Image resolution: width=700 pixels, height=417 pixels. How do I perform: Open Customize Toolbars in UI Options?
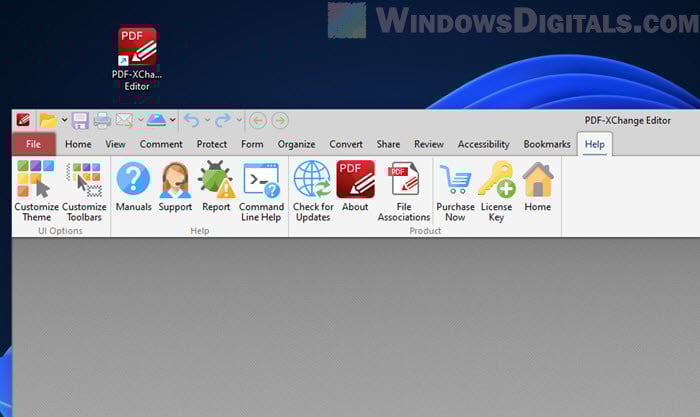pos(84,191)
